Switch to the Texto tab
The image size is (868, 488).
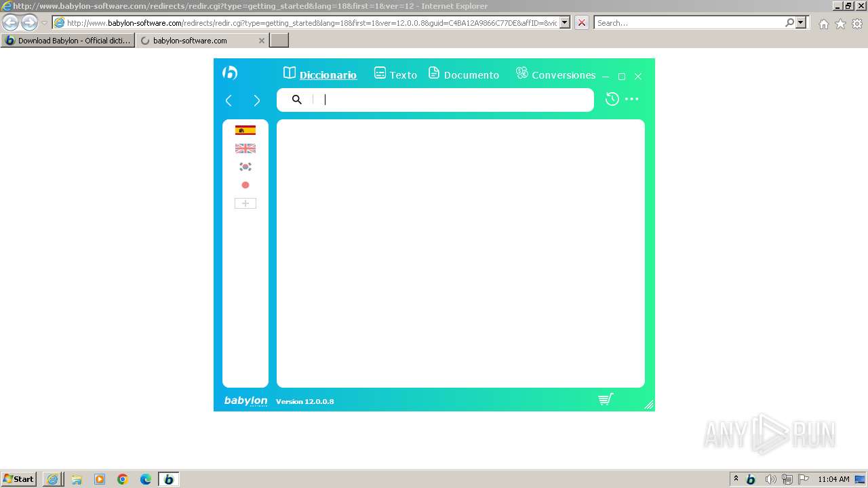click(x=396, y=75)
